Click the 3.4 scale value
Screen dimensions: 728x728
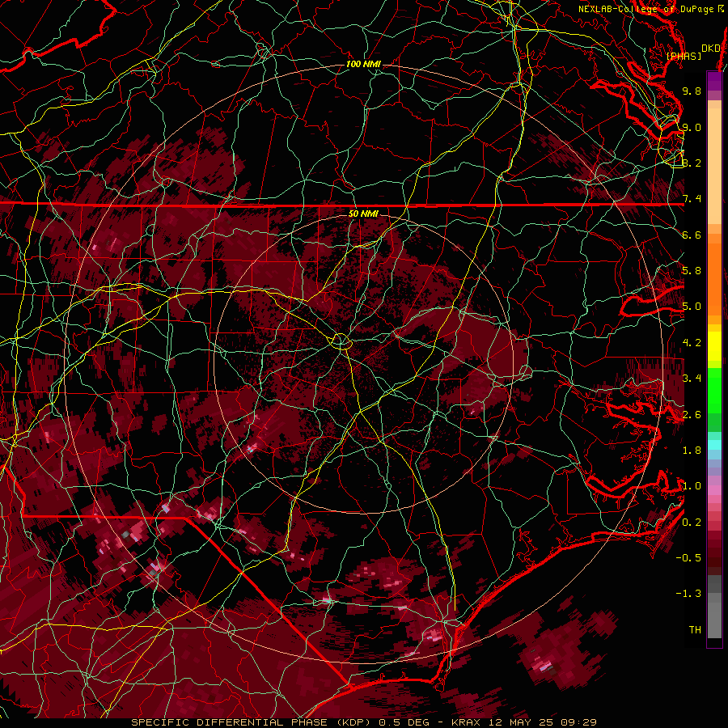point(692,379)
